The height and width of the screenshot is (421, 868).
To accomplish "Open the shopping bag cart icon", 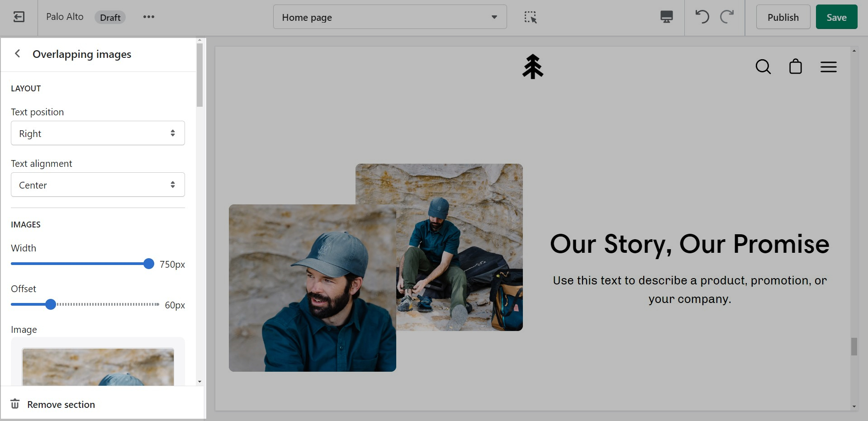I will pyautogui.click(x=795, y=67).
